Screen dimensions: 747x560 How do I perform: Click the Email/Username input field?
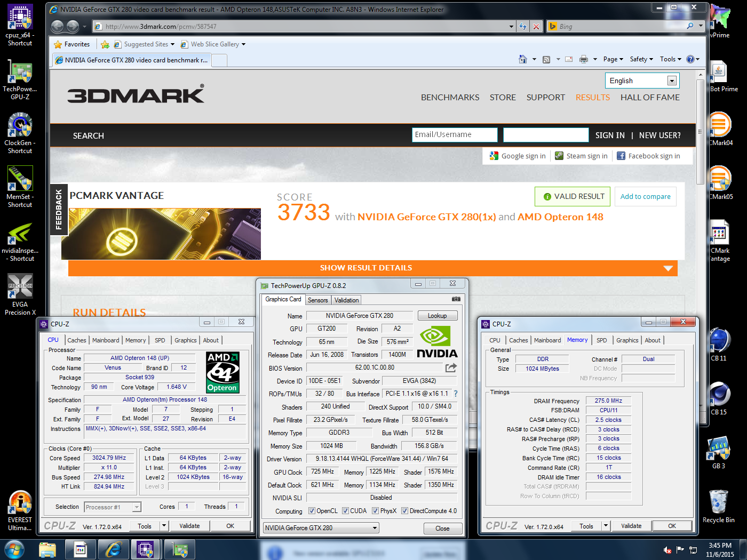[x=455, y=135]
